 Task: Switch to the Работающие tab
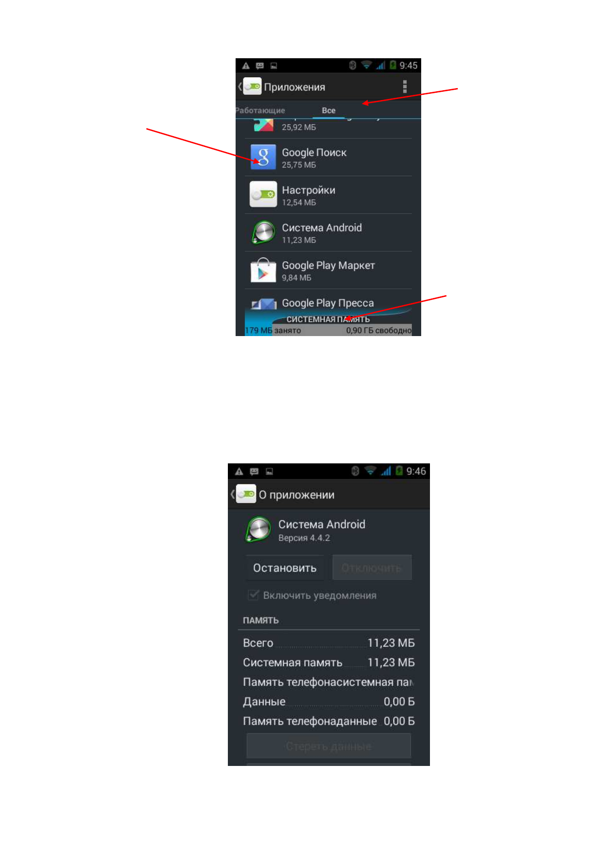[260, 110]
